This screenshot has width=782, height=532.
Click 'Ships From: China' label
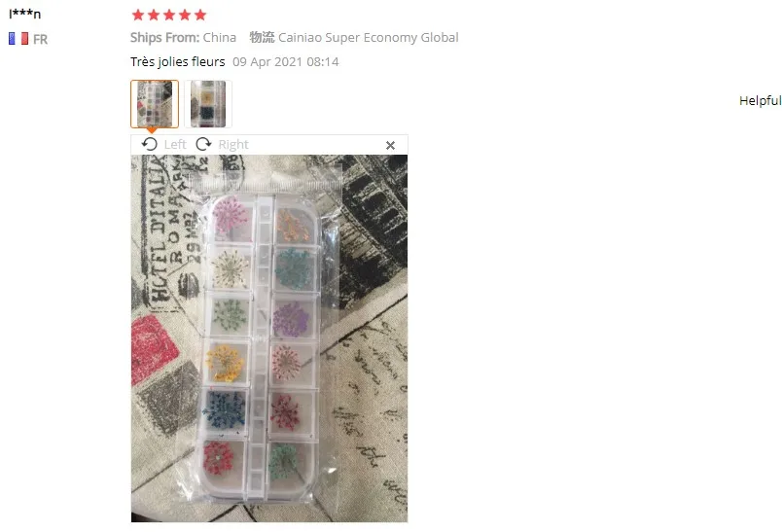click(x=183, y=37)
